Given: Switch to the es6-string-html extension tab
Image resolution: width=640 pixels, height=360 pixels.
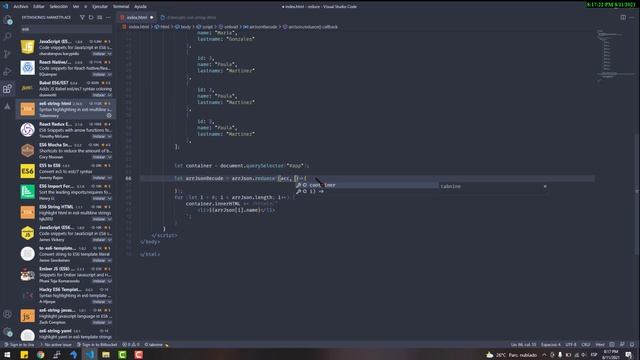Looking at the screenshot, I should point(188,18).
